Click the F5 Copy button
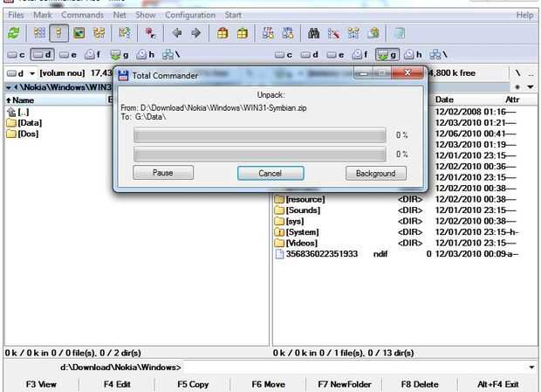541x392 pixels. 193,384
